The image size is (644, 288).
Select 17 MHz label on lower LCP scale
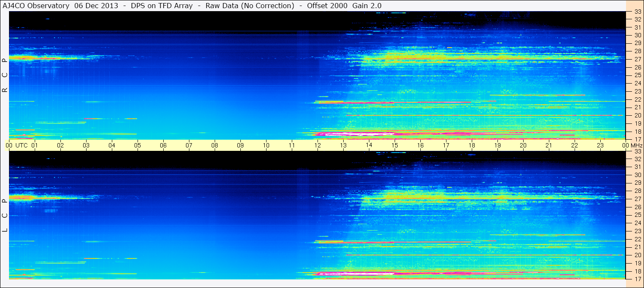tap(637, 279)
